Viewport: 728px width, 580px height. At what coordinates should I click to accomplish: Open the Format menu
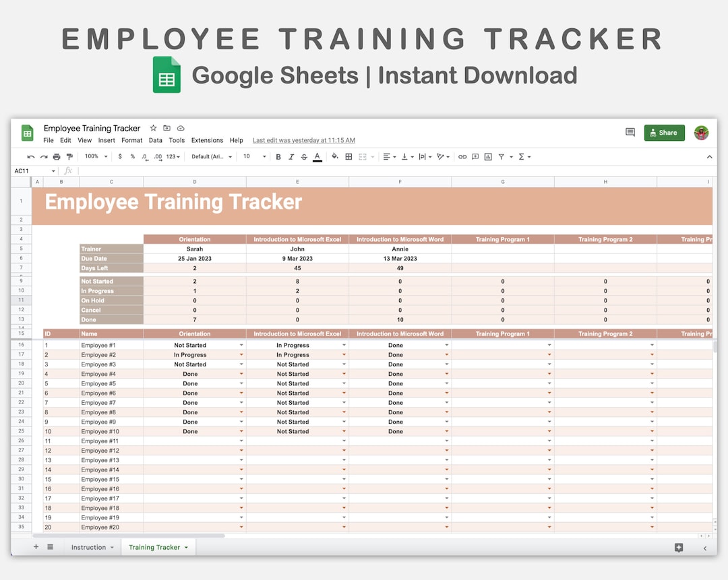(x=131, y=140)
